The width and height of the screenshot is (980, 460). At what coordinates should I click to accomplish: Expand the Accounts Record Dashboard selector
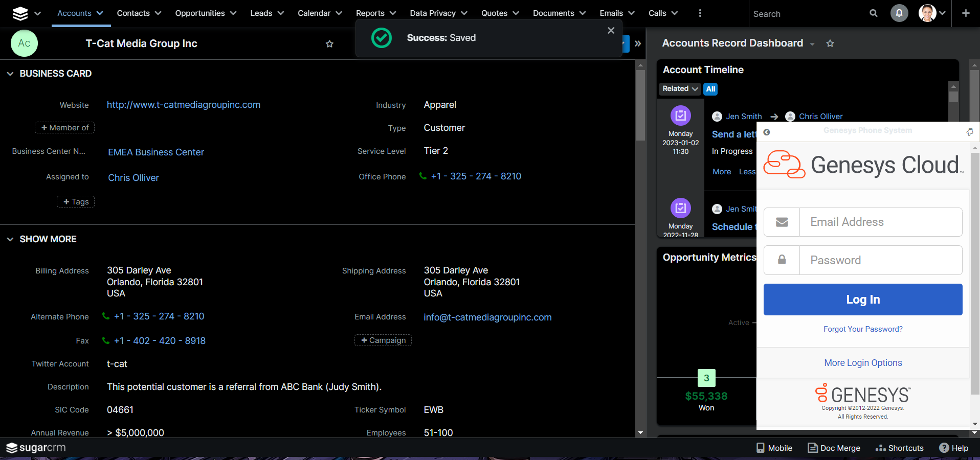[x=812, y=44]
